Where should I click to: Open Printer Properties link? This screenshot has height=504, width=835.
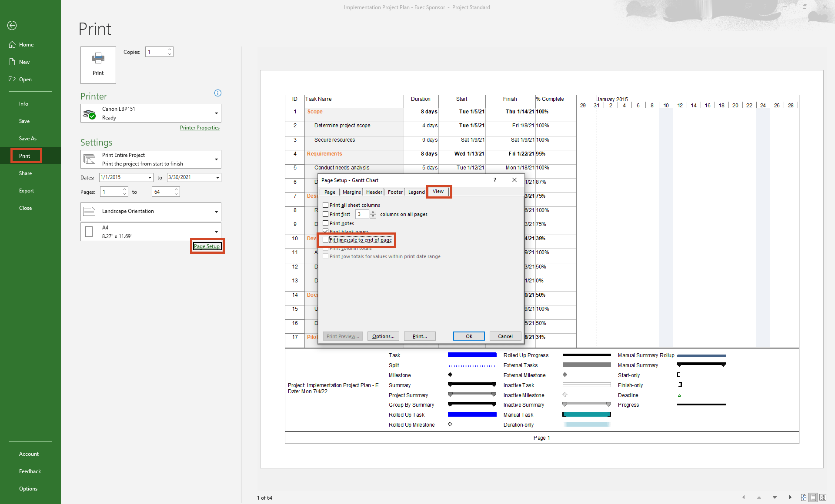[x=200, y=128]
